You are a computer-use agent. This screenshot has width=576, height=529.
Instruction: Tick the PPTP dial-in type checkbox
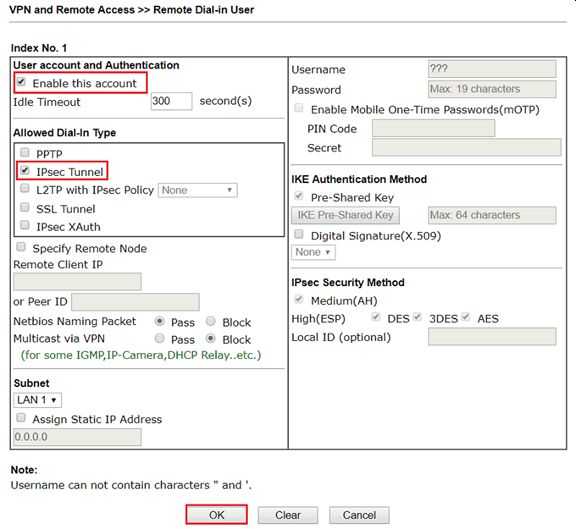25,152
